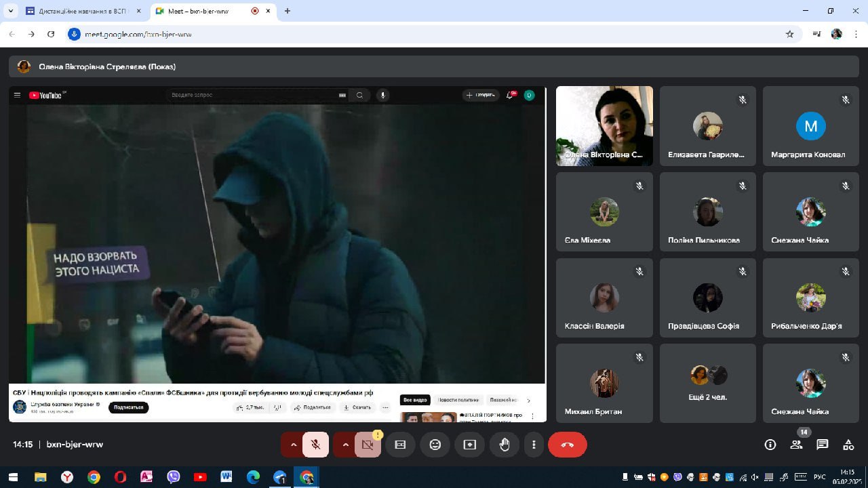Screen dimensions: 868x488
Task: Open File Explorer from the taskbar
Action: pos(41,477)
